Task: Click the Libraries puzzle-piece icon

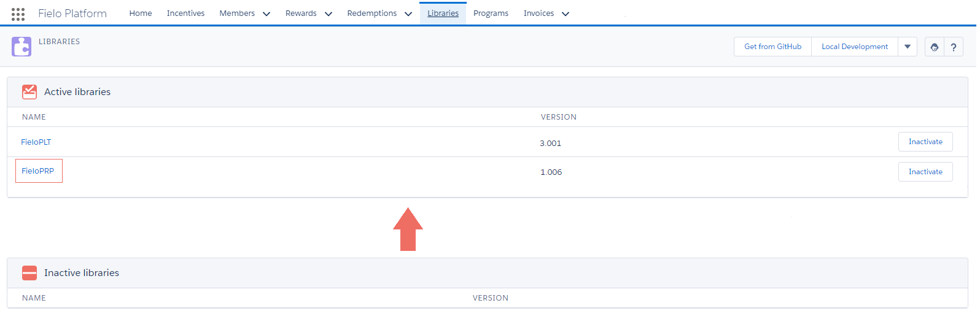Action: [21, 47]
